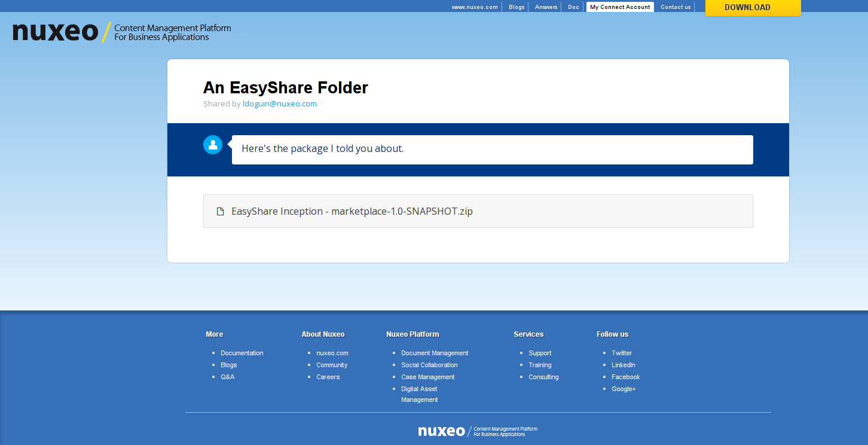Click the Consulting link under Services
Image resolution: width=868 pixels, height=445 pixels.
coord(543,377)
